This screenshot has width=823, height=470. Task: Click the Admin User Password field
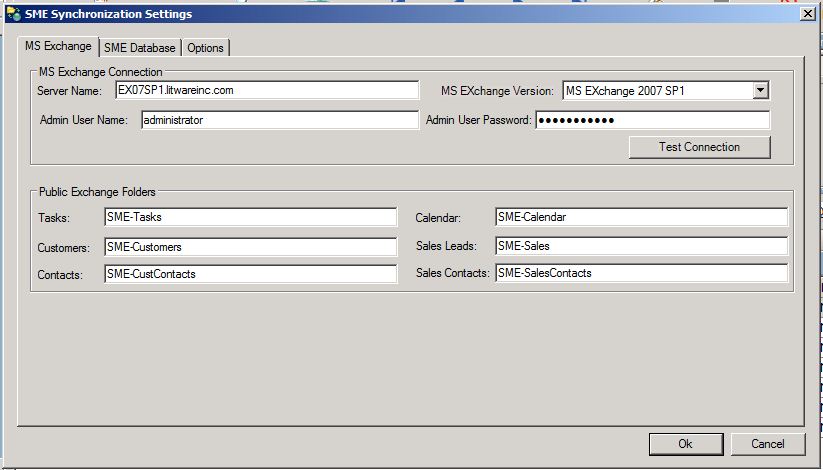pyautogui.click(x=652, y=120)
